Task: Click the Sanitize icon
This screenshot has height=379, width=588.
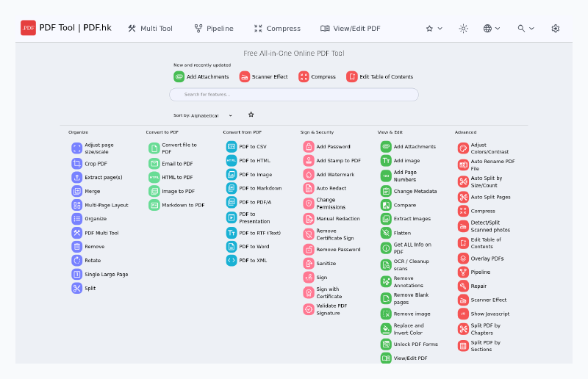Action: tap(309, 263)
